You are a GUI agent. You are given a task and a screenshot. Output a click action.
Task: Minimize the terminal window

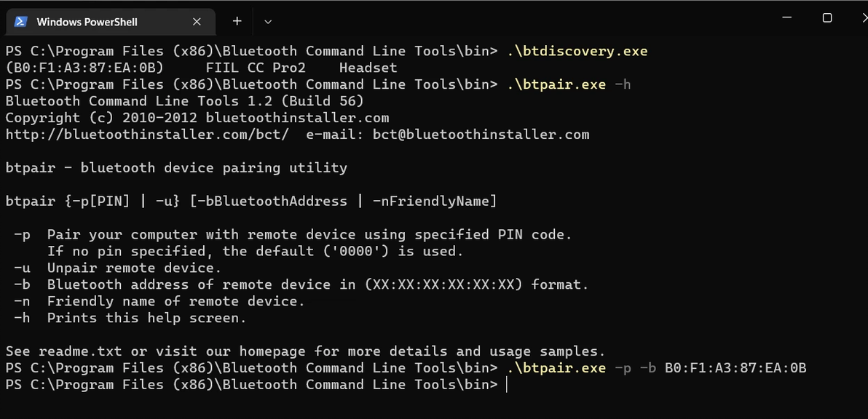786,17
